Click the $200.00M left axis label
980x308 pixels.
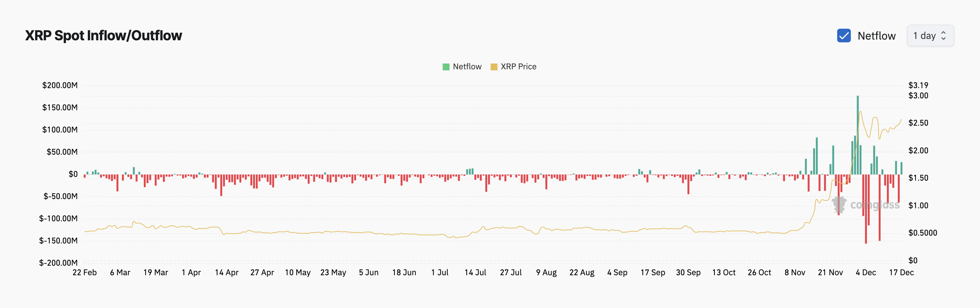point(60,85)
